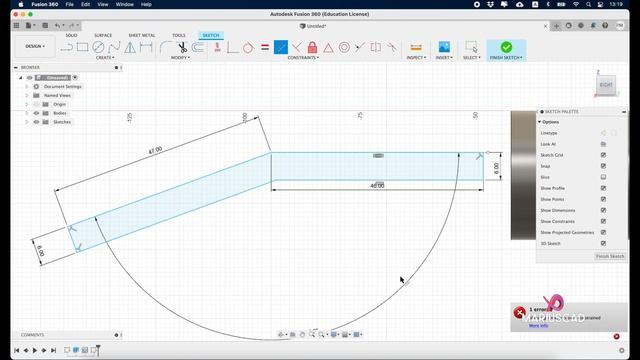Select the Sketch Dimension tool
Viewport: 640px width, 360px height.
[x=146, y=47]
